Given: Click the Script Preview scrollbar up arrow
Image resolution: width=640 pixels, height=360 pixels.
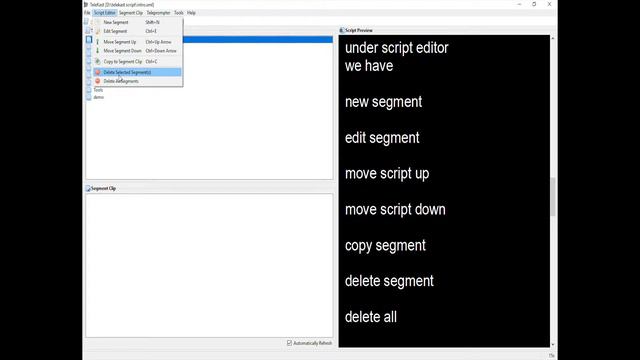Looking at the screenshot, I should click(553, 38).
